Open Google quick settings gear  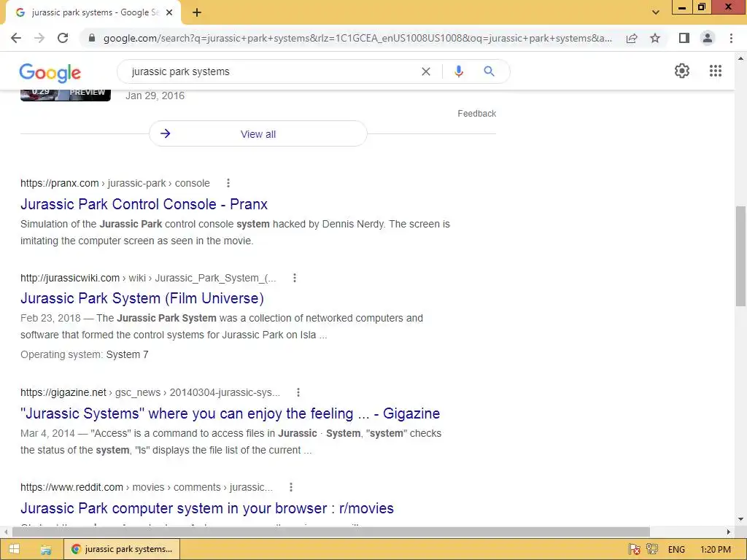(x=682, y=71)
